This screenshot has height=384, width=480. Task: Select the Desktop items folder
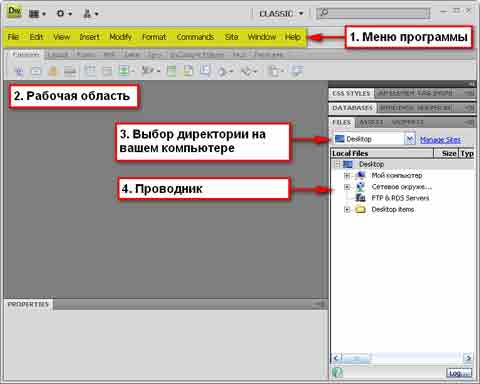pyautogui.click(x=393, y=209)
